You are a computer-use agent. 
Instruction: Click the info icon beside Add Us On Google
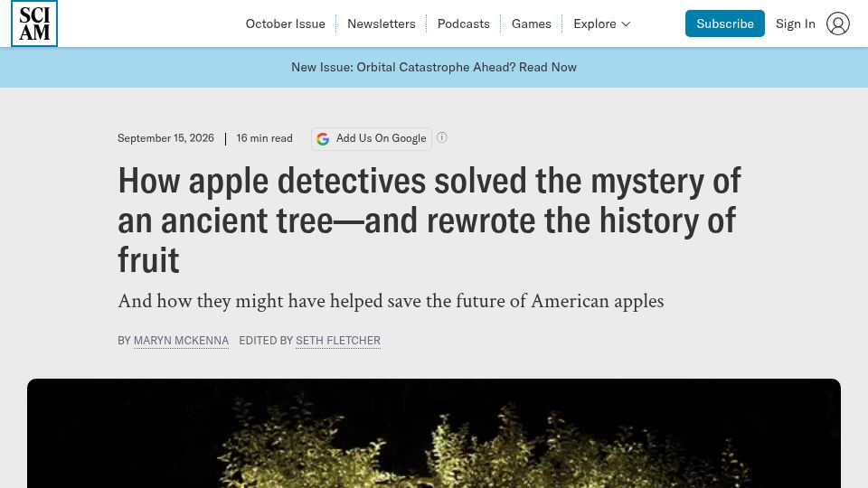click(x=441, y=137)
